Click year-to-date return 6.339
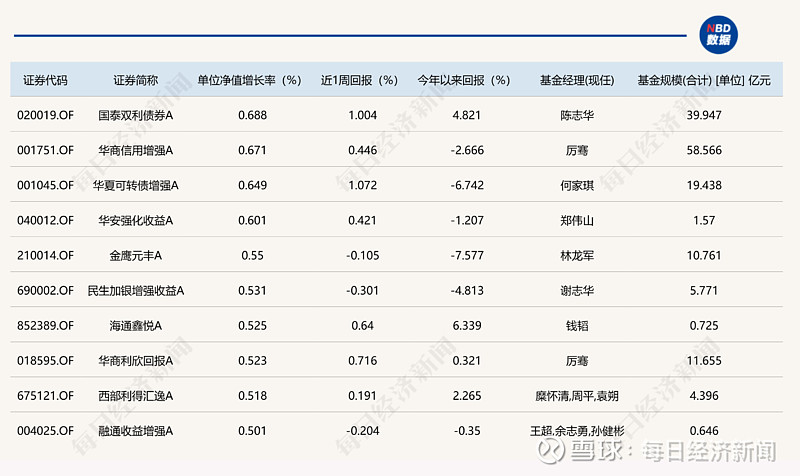 tap(467, 325)
